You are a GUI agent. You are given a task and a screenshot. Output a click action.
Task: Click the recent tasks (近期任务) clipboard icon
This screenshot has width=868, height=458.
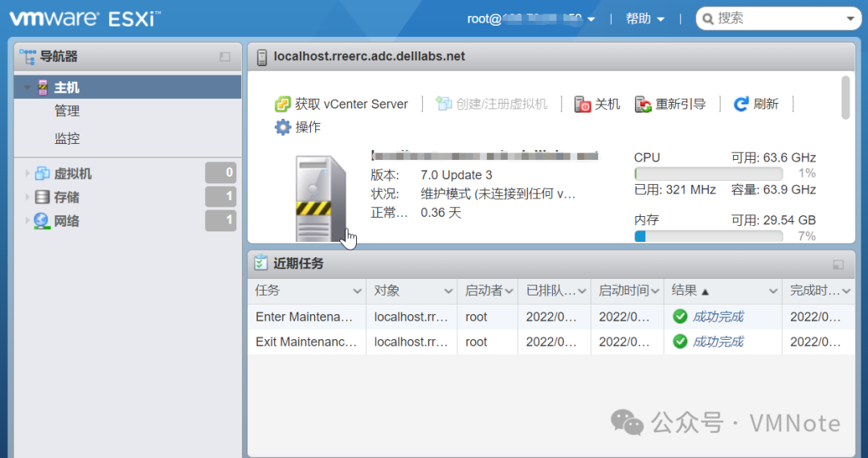(x=260, y=263)
